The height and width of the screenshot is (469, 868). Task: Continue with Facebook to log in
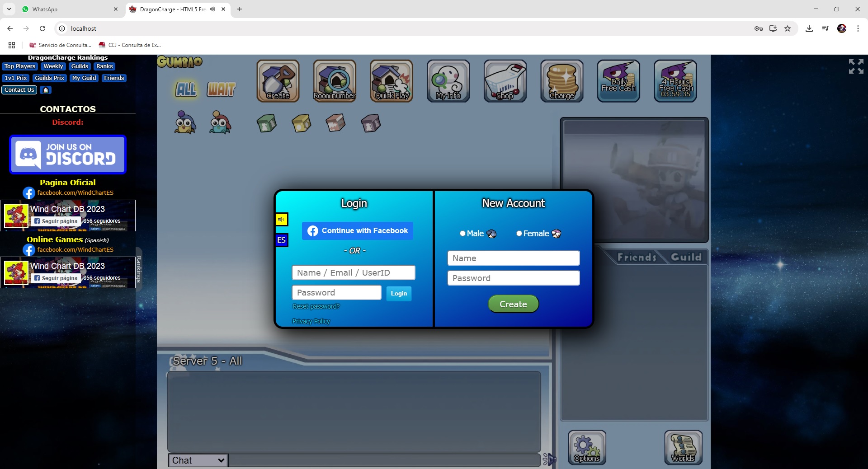(x=357, y=231)
